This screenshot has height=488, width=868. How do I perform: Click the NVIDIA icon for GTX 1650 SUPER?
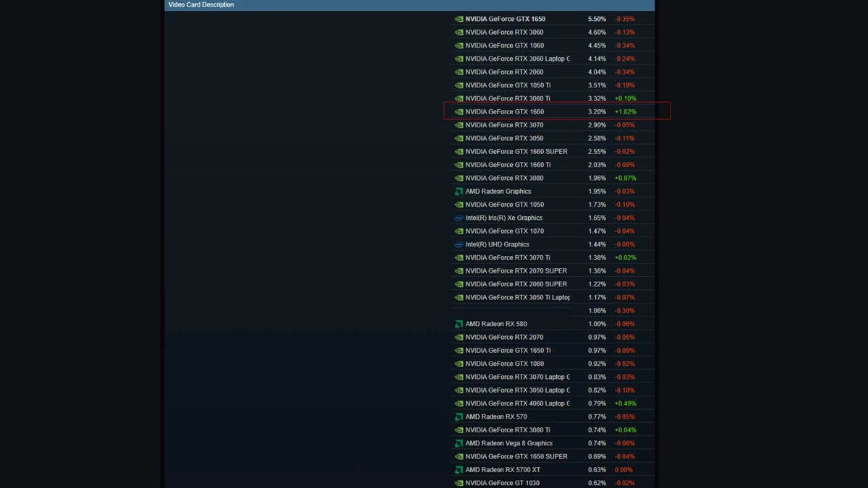[x=459, y=457]
